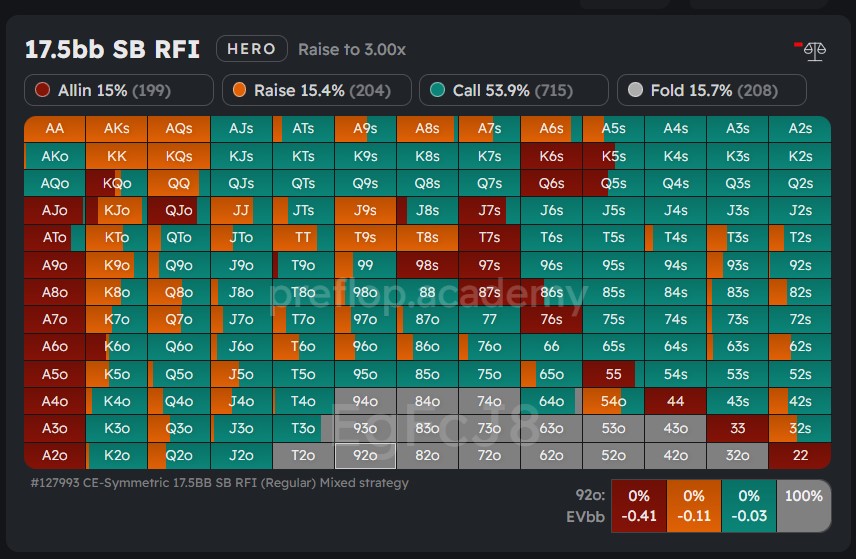Click the balance scale icon
This screenshot has width=856, height=559.
[x=815, y=50]
